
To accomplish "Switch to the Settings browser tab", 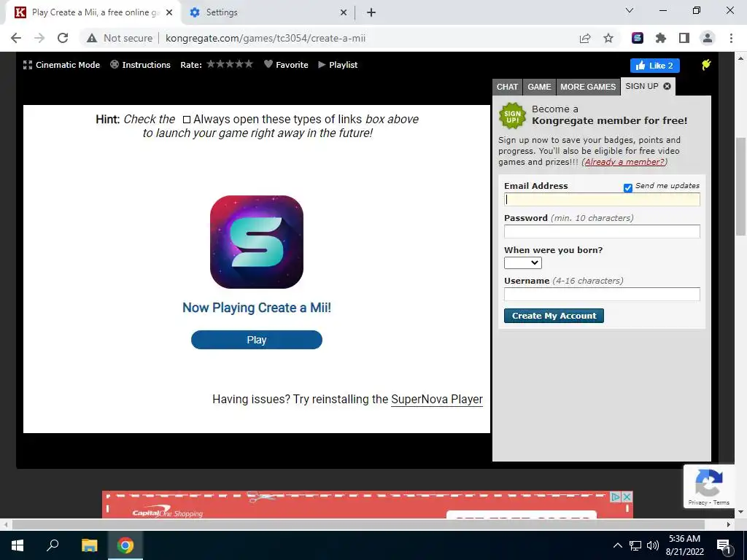I will pos(222,12).
